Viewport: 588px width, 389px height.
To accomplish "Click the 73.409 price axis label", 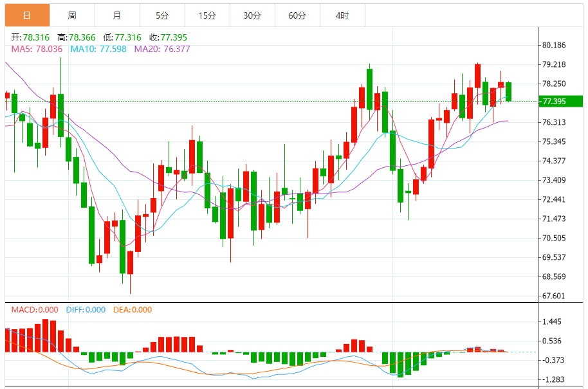I will click(554, 180).
